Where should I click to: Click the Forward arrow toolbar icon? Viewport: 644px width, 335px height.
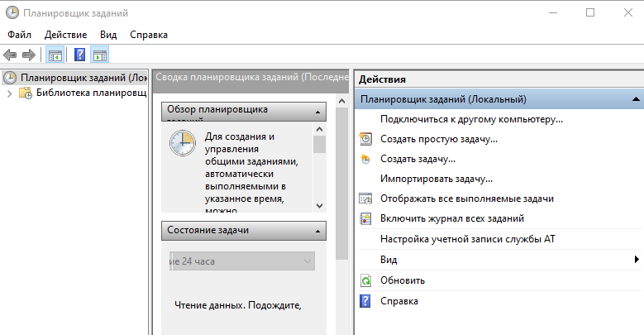pyautogui.click(x=29, y=55)
